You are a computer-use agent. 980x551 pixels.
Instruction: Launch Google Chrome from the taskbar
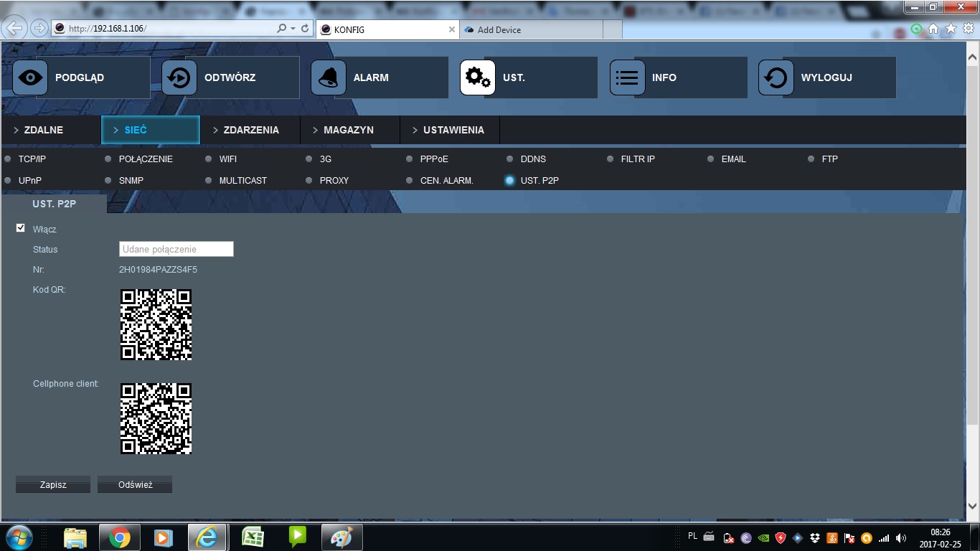pyautogui.click(x=120, y=537)
